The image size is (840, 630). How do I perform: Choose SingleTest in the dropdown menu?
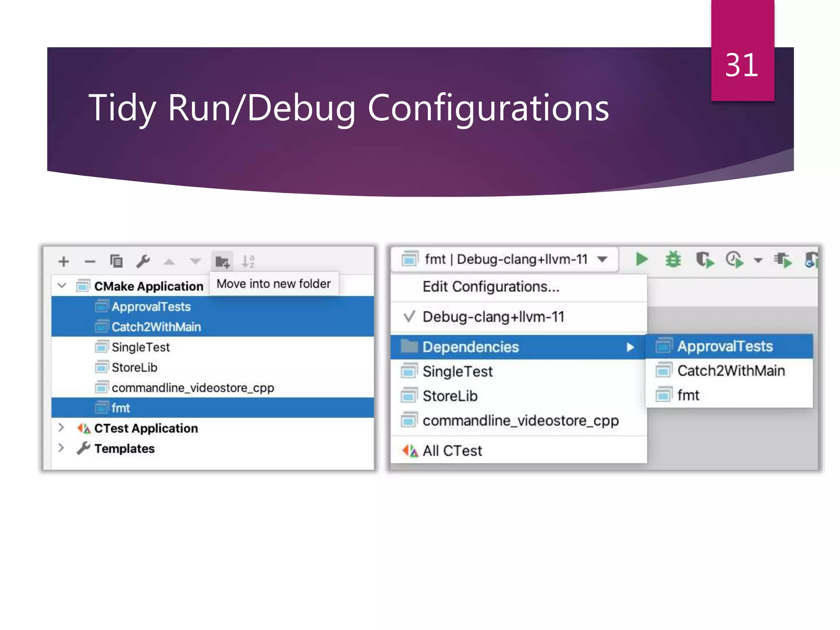coord(519,372)
